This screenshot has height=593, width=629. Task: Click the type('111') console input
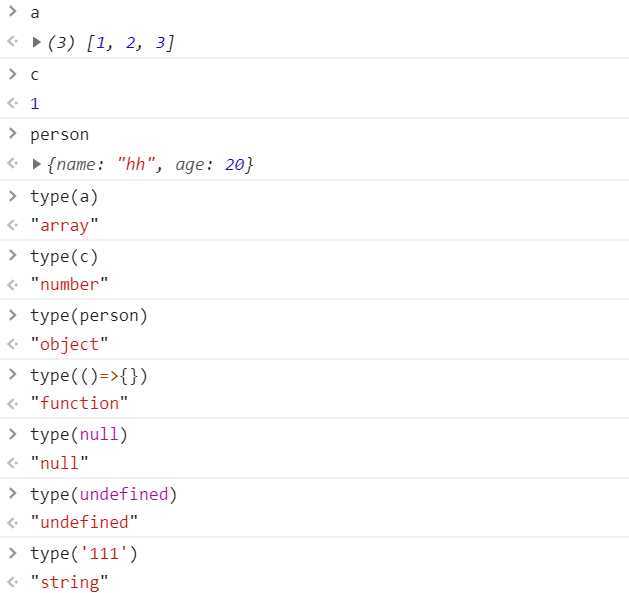pyautogui.click(x=84, y=554)
